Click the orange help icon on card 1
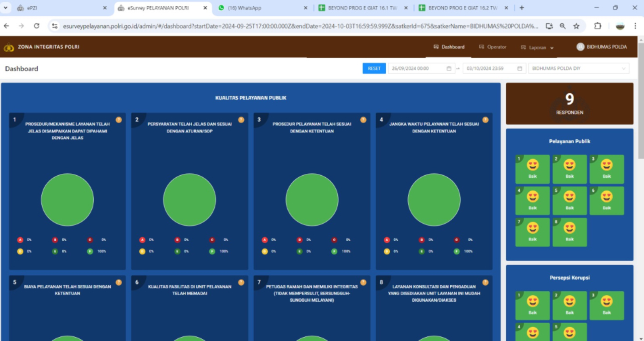 pyautogui.click(x=119, y=120)
